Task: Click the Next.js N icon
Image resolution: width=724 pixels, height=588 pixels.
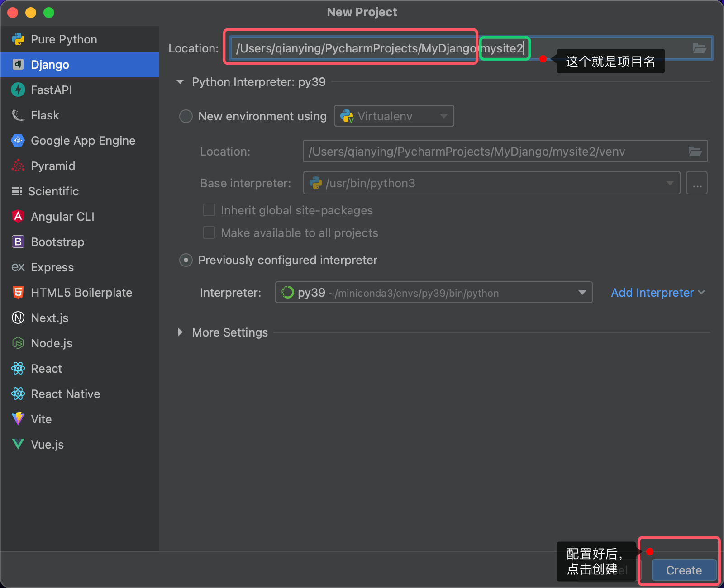Action: pyautogui.click(x=18, y=318)
